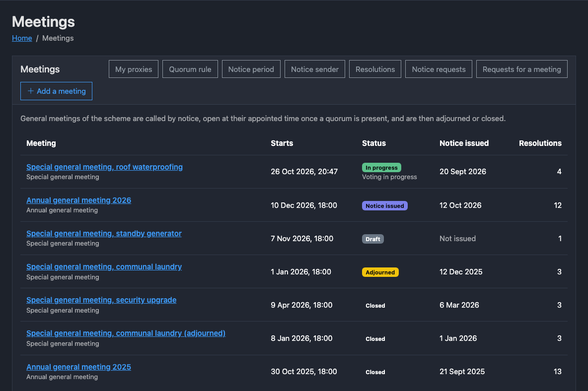Click the Resolutions column header

(540, 143)
